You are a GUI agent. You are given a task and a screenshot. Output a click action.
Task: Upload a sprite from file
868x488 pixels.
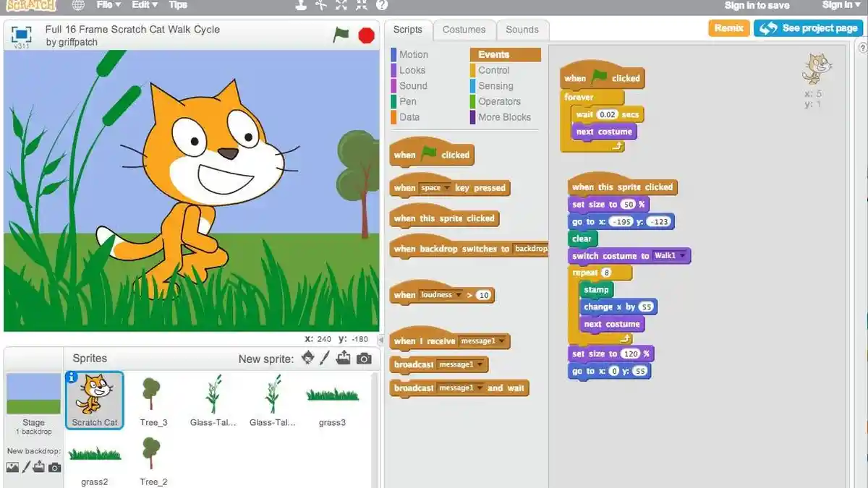(345, 357)
